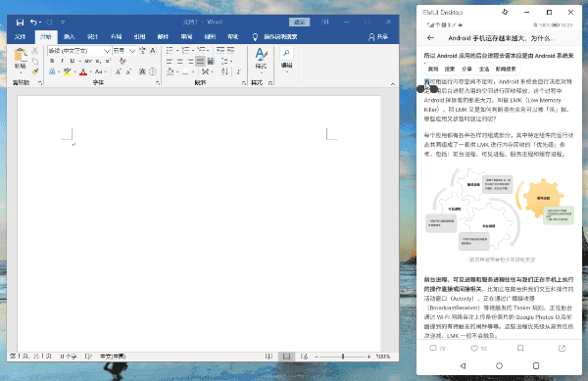This screenshot has height=381, width=588.
Task: Click the 共享 share button
Action: [378, 36]
